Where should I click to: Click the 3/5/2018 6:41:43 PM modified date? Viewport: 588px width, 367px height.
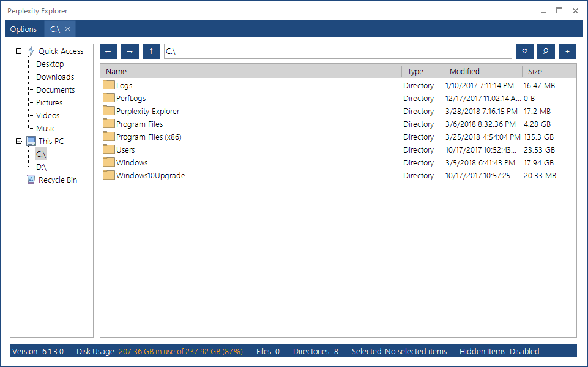click(480, 162)
